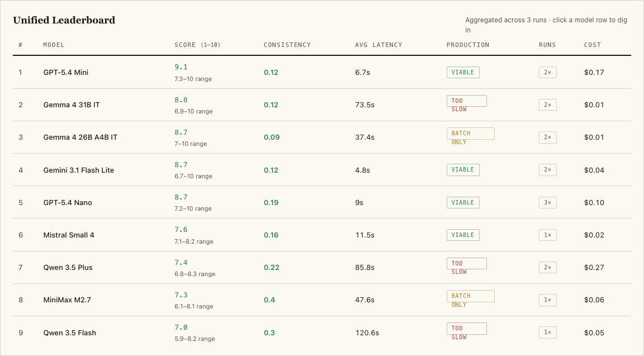Viewport: 644px width, 356px height.
Task: Click the 0.09 consistency value
Action: click(x=272, y=137)
